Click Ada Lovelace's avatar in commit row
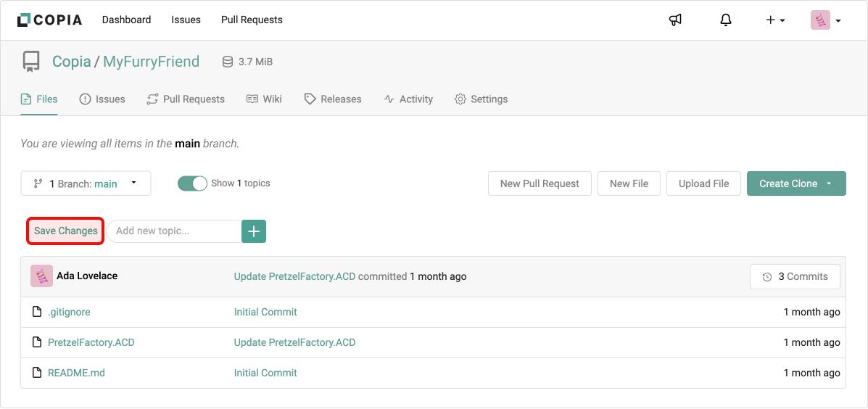 pyautogui.click(x=41, y=276)
